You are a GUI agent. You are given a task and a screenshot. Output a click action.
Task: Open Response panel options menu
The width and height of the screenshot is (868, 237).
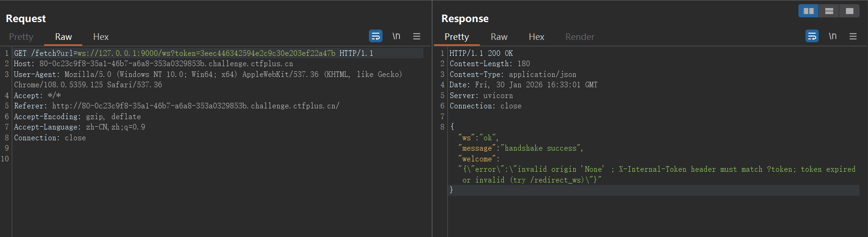[853, 36]
